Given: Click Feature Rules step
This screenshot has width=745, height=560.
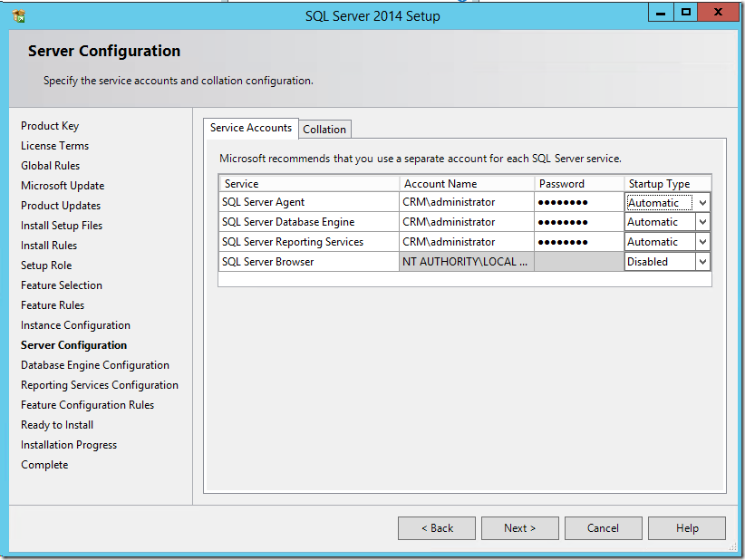Looking at the screenshot, I should click(53, 305).
